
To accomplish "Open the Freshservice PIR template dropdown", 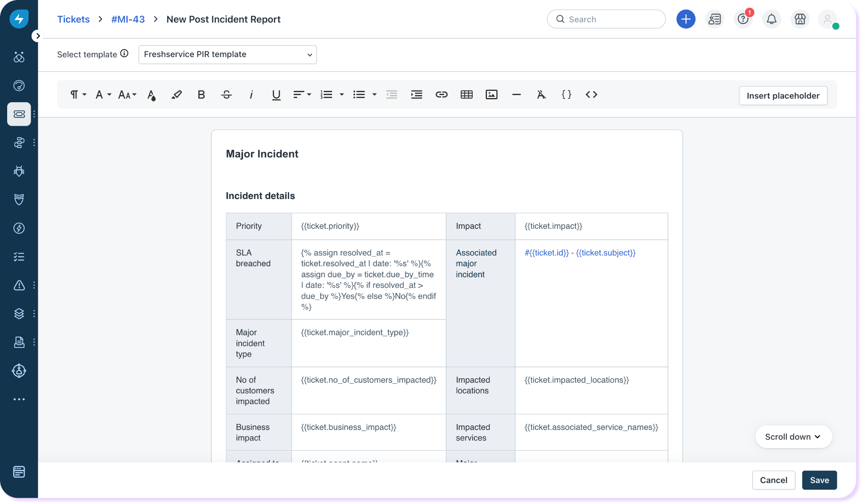I will point(227,55).
